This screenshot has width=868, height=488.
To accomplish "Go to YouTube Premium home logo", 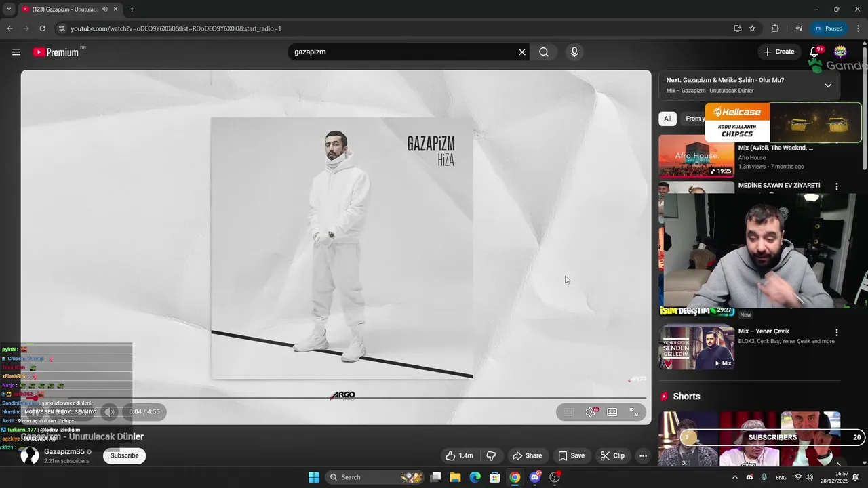I will point(56,52).
